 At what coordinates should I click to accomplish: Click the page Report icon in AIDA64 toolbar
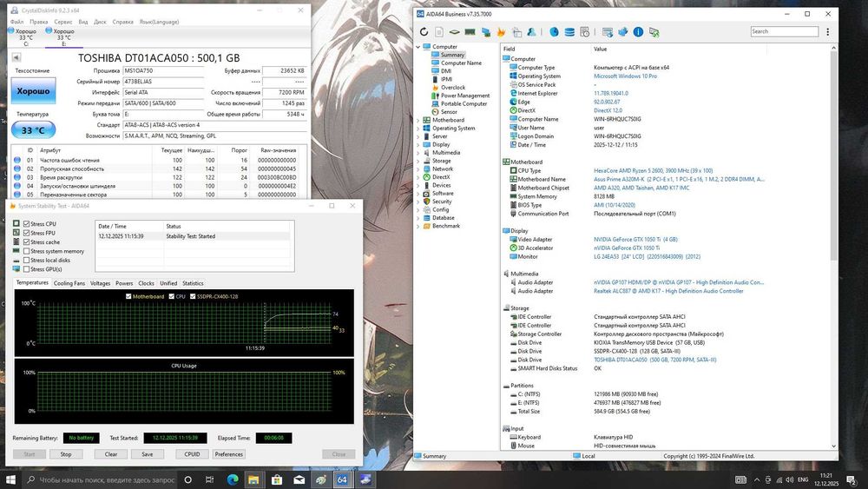pyautogui.click(x=439, y=32)
